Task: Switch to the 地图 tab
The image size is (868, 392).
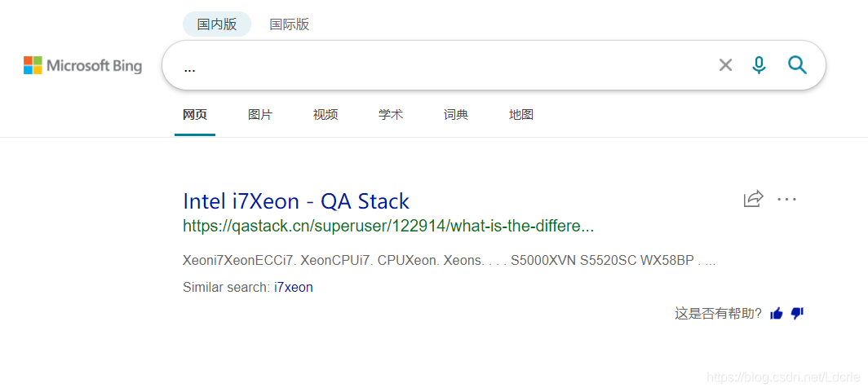Action: tap(521, 115)
